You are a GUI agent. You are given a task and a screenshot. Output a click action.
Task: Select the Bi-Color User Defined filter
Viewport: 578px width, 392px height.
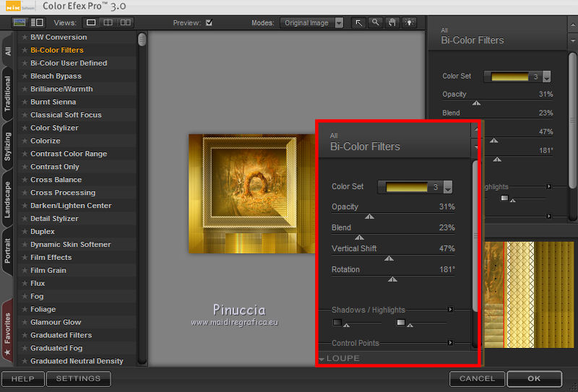(x=69, y=63)
